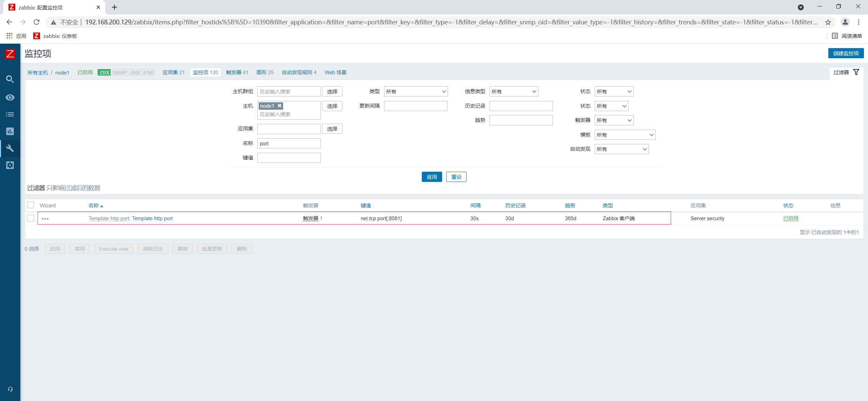Click the filter funnel icon

[856, 72]
